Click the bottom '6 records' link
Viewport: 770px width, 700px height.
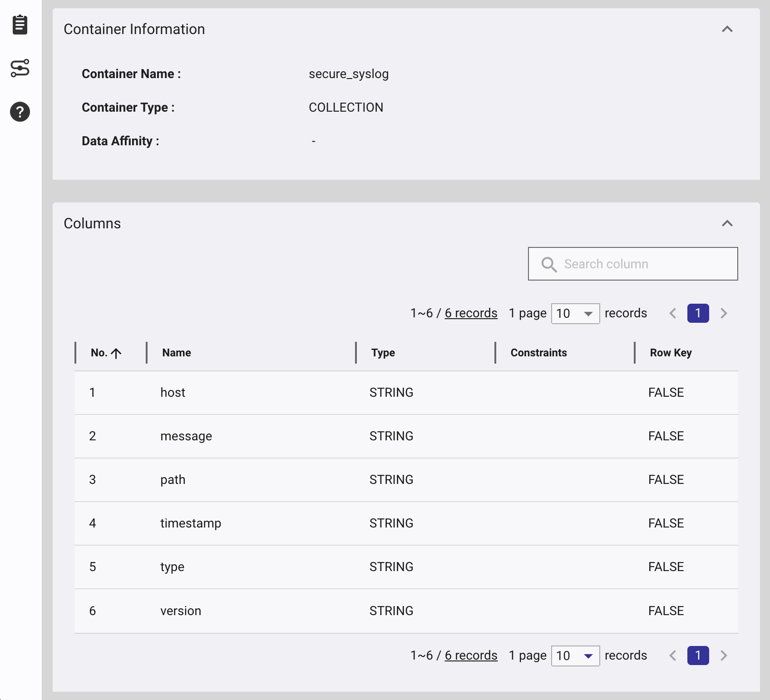point(471,656)
